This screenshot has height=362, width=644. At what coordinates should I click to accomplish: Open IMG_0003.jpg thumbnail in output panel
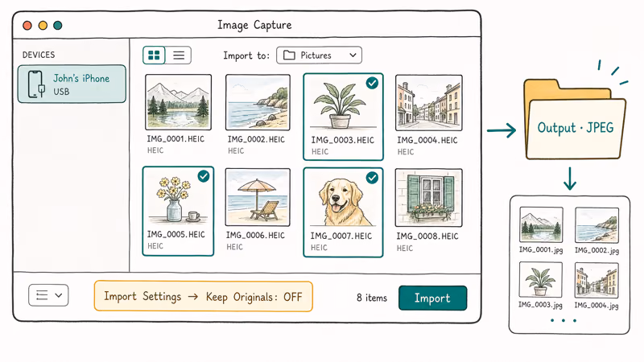click(540, 279)
